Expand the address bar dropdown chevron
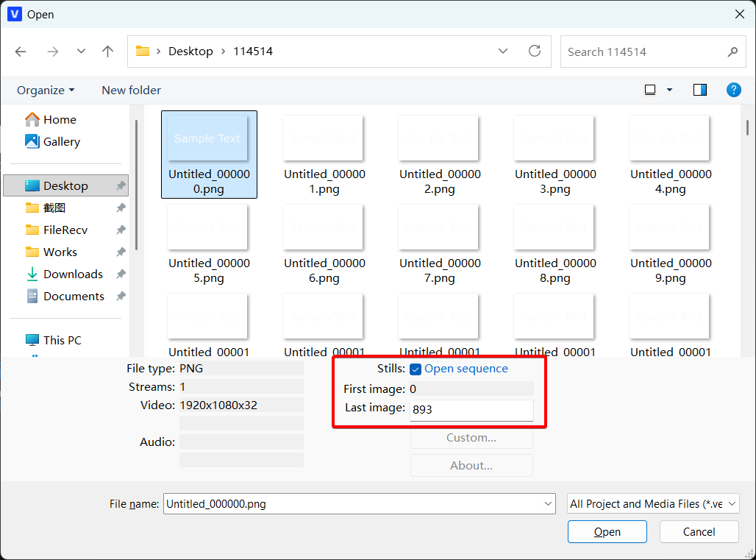 tap(502, 52)
